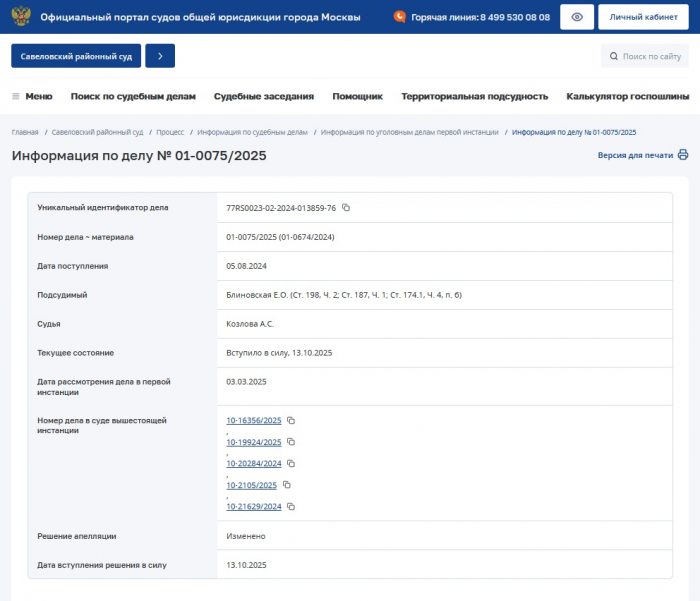Toggle accessibility eye view button
The image size is (700, 601).
click(x=577, y=17)
